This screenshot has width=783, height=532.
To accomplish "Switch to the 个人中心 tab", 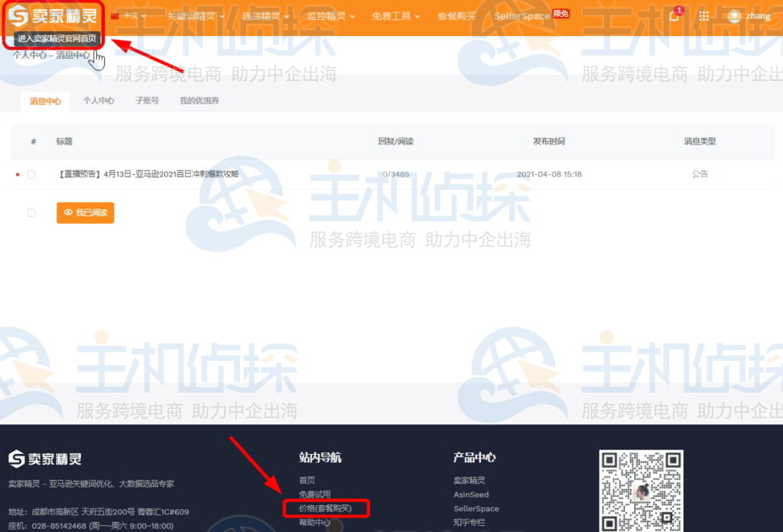I will (x=99, y=101).
